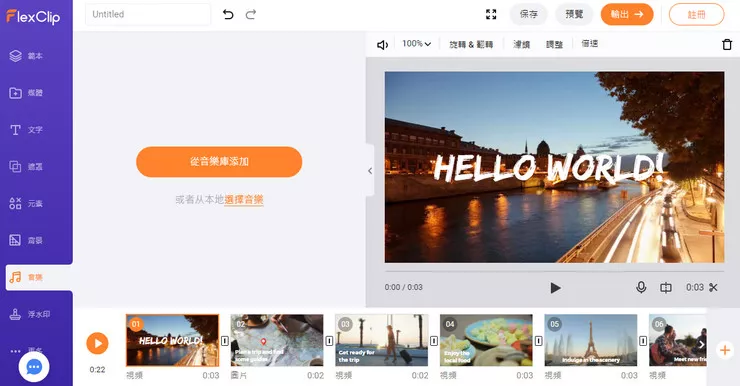
Task: Click the Untitled project name field
Action: [148, 14]
